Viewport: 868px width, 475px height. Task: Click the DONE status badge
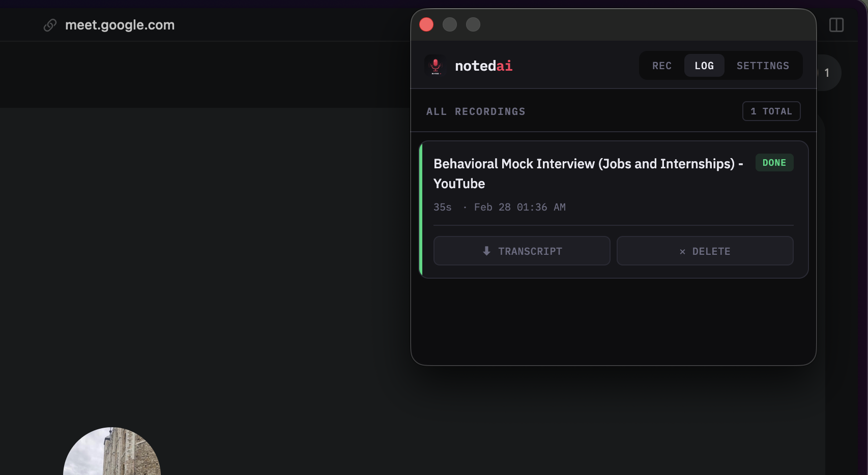coord(774,163)
